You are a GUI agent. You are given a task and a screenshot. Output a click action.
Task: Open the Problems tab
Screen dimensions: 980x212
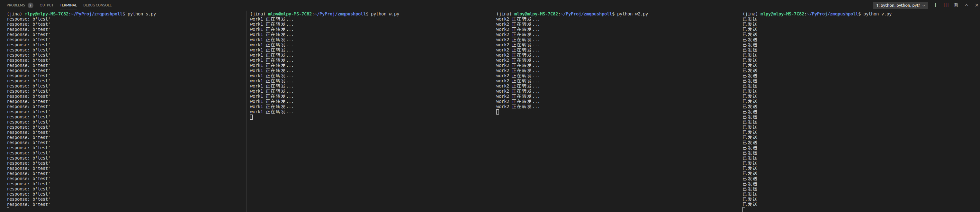pyautogui.click(x=16, y=5)
